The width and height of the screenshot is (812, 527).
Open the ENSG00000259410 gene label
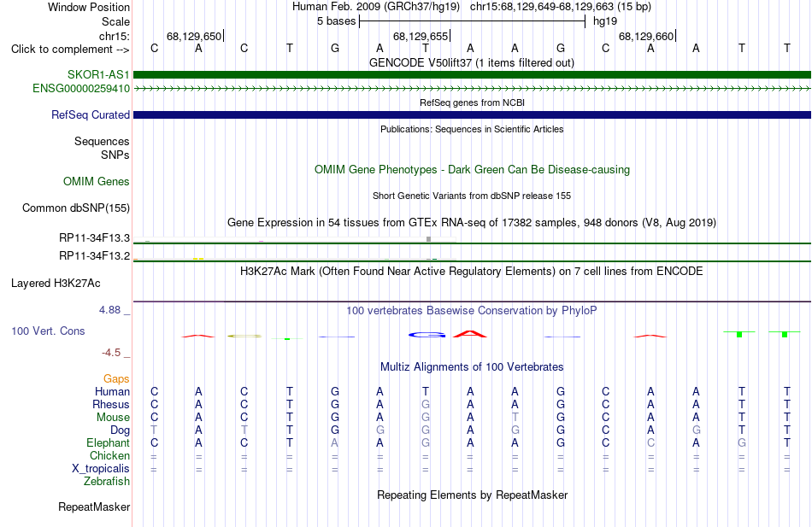click(x=81, y=89)
